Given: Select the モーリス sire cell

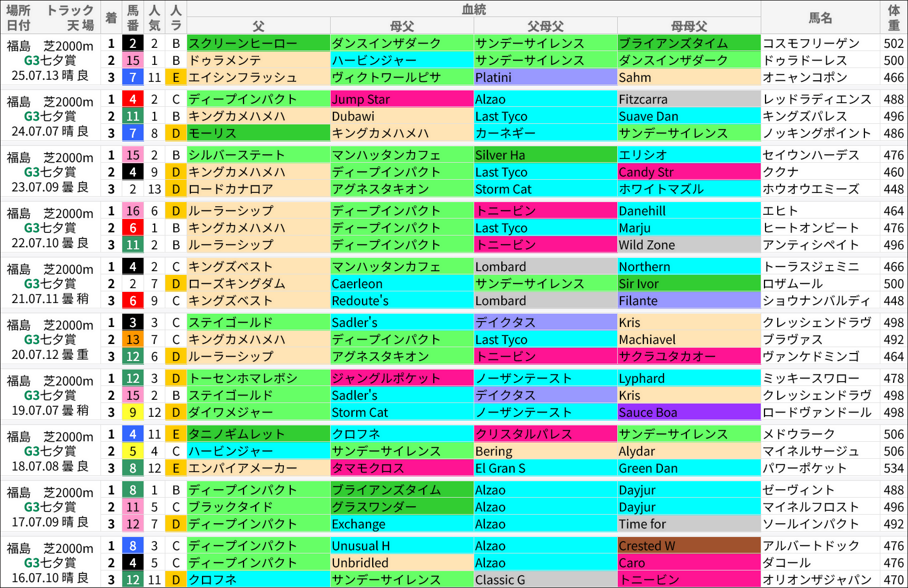Looking at the screenshot, I should 258,133.
